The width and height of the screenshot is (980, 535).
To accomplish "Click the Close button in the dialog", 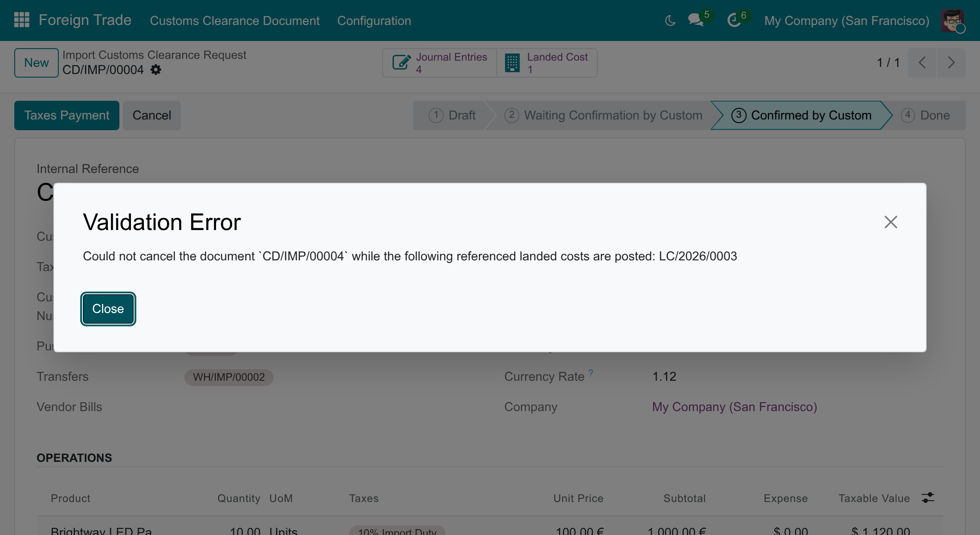I will (108, 309).
